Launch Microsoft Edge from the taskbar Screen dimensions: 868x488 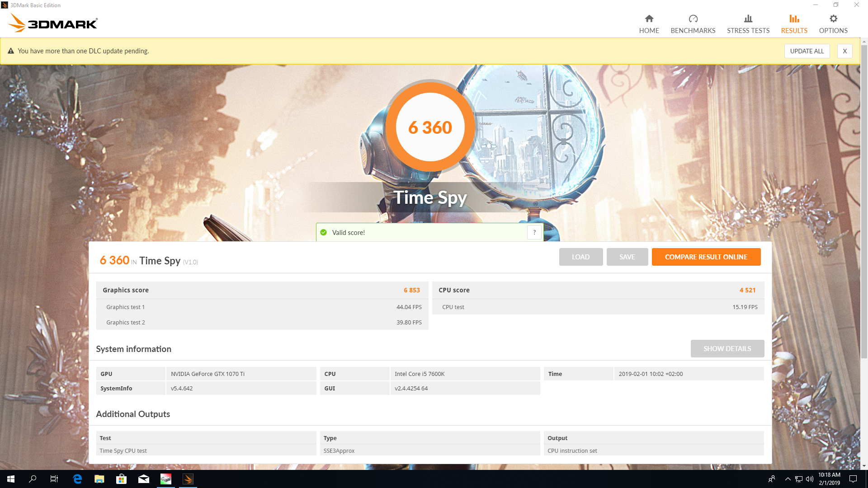pyautogui.click(x=77, y=479)
